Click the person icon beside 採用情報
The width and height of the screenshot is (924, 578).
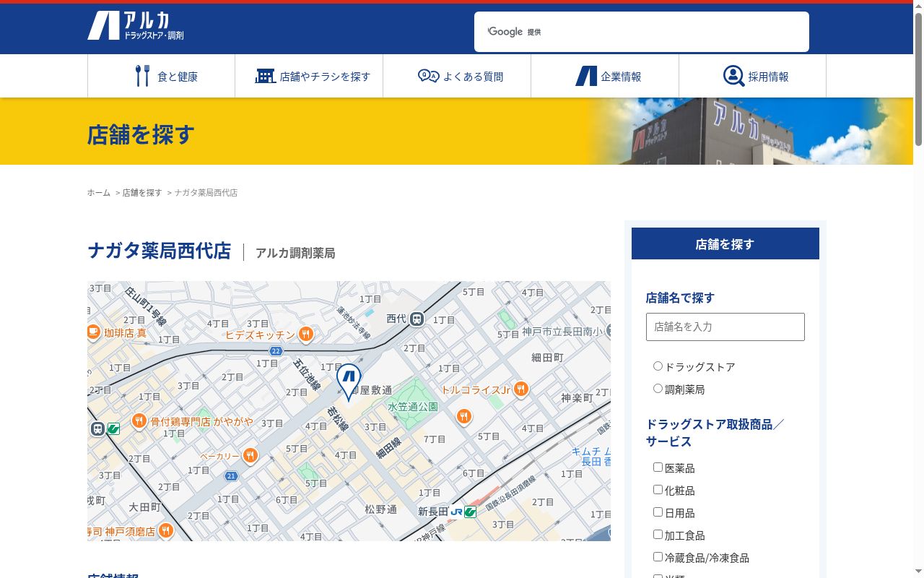(733, 76)
